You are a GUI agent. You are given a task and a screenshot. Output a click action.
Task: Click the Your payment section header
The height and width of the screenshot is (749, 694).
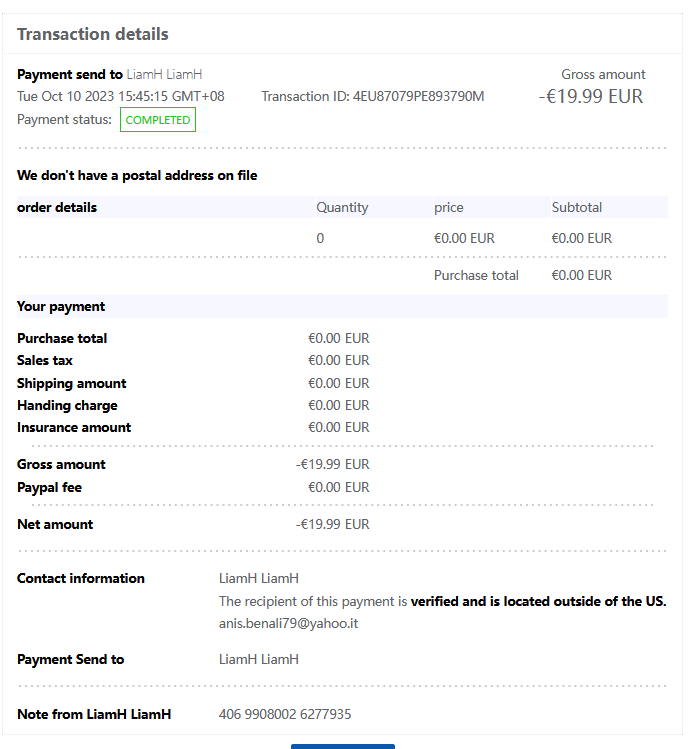click(x=61, y=306)
